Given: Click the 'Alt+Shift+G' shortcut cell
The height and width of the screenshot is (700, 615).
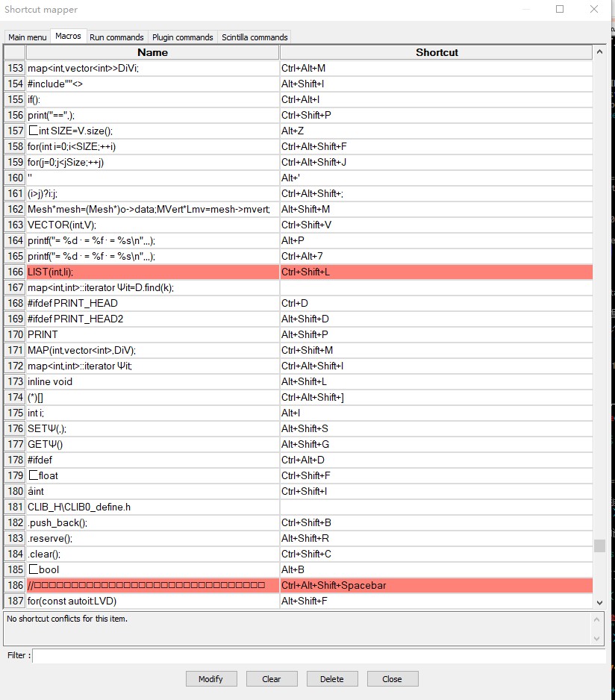Looking at the screenshot, I should (x=437, y=444).
